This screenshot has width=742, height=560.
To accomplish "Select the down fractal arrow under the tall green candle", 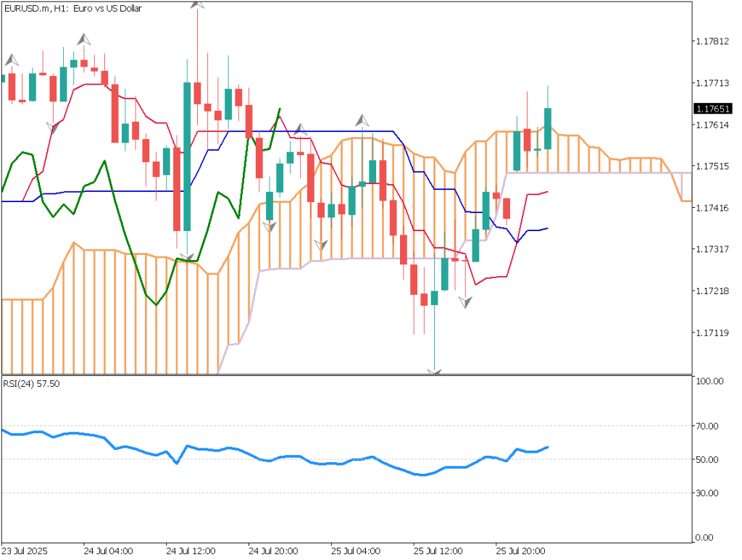I will 187,256.
